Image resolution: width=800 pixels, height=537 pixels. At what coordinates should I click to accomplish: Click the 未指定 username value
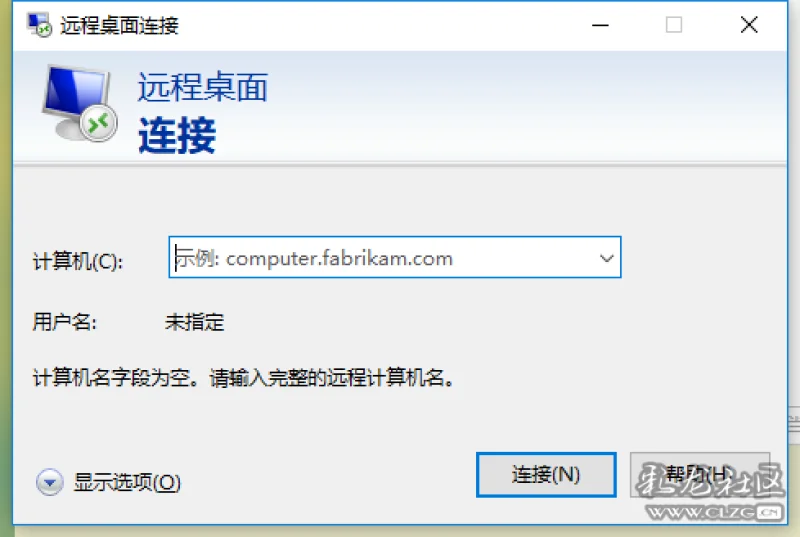pyautogui.click(x=194, y=322)
